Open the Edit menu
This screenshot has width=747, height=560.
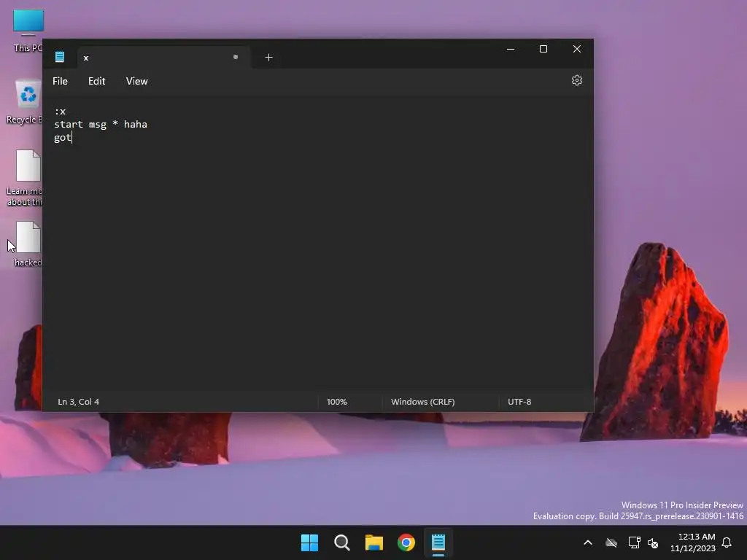tap(97, 81)
